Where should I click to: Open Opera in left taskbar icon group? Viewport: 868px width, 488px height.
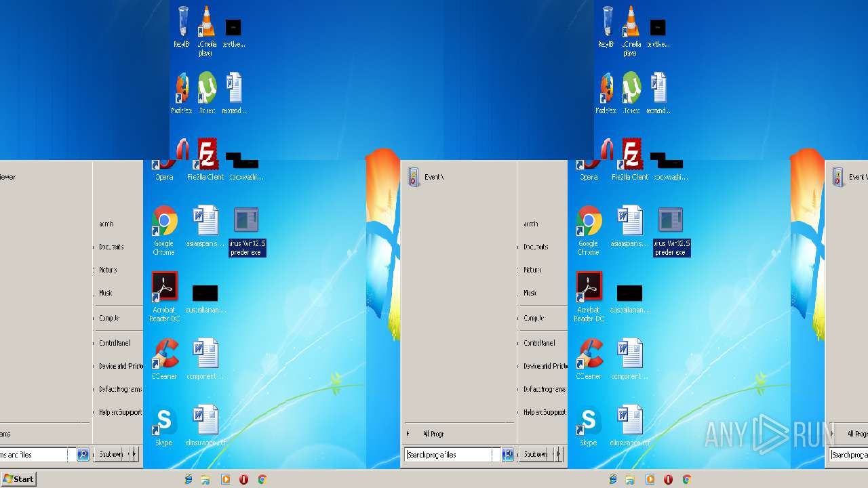(x=244, y=479)
